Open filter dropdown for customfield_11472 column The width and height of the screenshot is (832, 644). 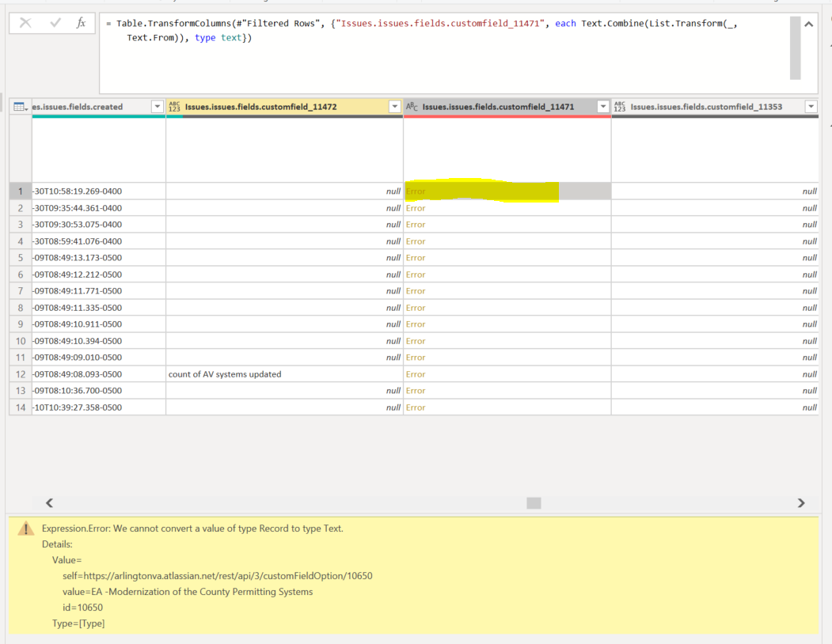point(394,107)
